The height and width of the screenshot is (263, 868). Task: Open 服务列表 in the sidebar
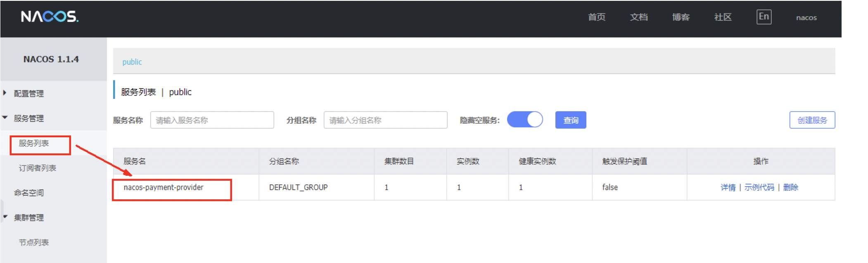click(x=34, y=143)
